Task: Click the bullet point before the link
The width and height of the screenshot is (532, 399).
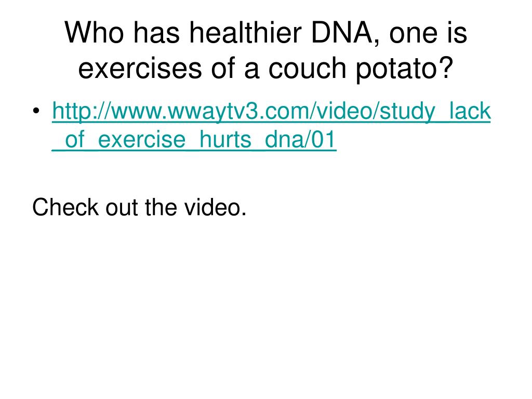Action: [36, 111]
